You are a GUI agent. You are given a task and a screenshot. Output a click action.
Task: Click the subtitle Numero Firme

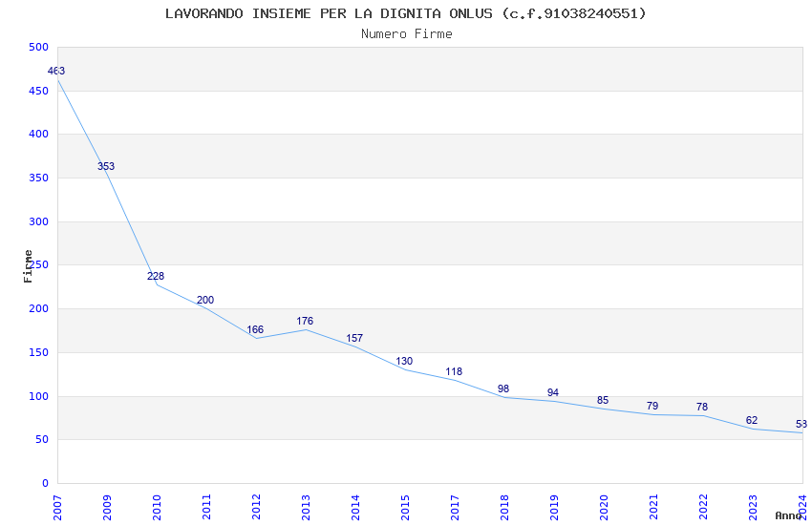(407, 33)
